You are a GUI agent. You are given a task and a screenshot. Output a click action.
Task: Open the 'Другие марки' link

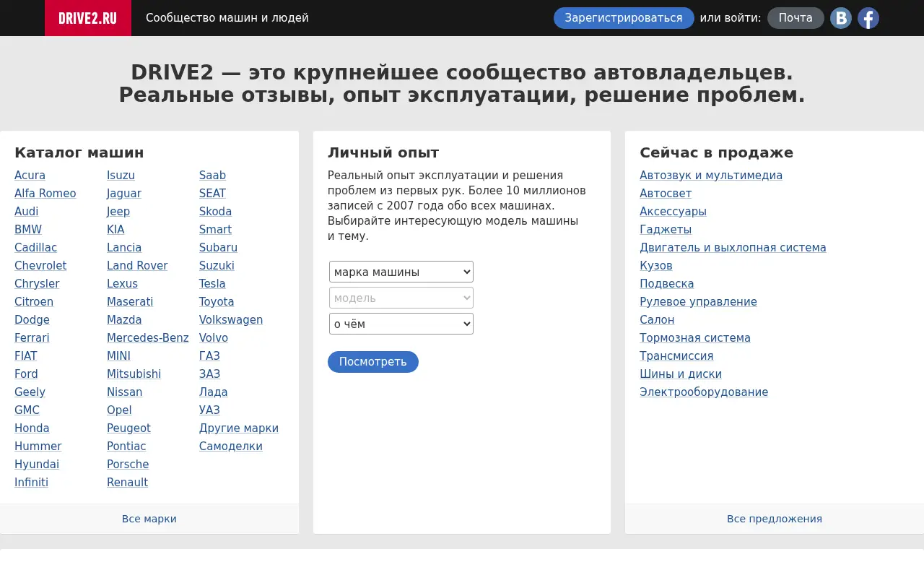click(x=239, y=428)
